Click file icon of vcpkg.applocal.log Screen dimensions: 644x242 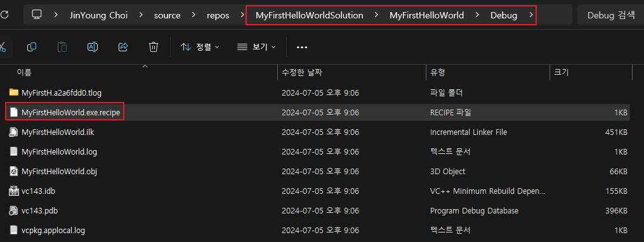(x=14, y=230)
